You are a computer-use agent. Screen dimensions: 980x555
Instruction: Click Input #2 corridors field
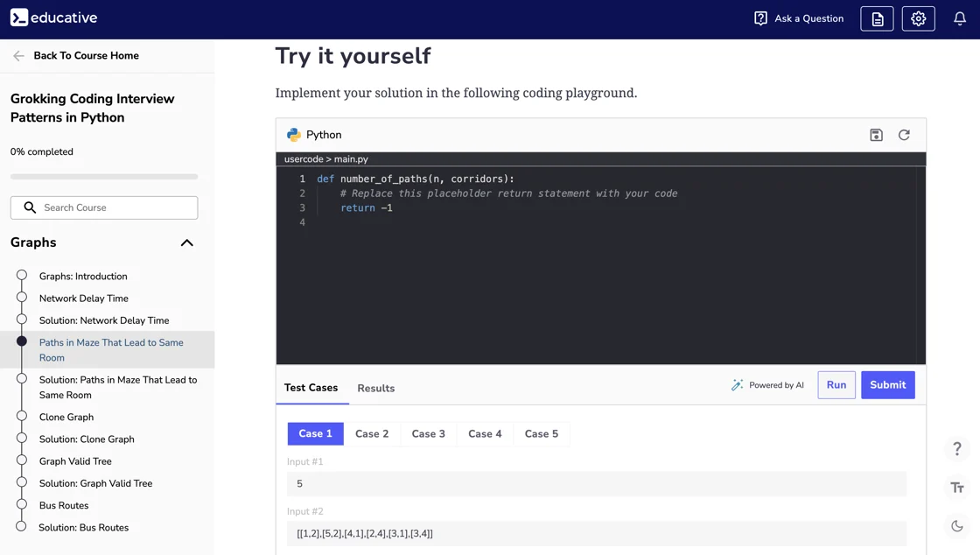pos(596,534)
